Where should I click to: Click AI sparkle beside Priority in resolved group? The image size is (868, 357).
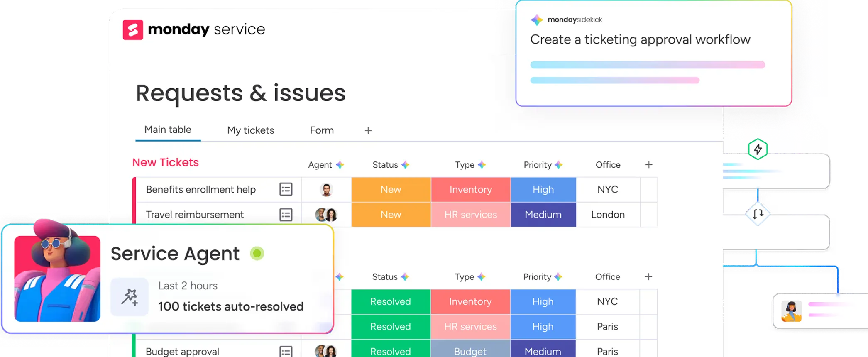pyautogui.click(x=558, y=277)
